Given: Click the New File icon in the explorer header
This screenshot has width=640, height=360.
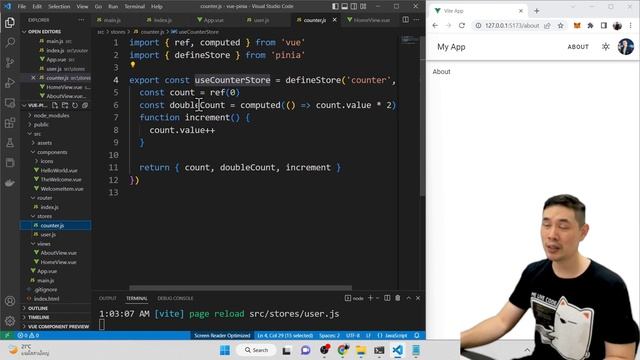Looking at the screenshot, I should (55, 105).
